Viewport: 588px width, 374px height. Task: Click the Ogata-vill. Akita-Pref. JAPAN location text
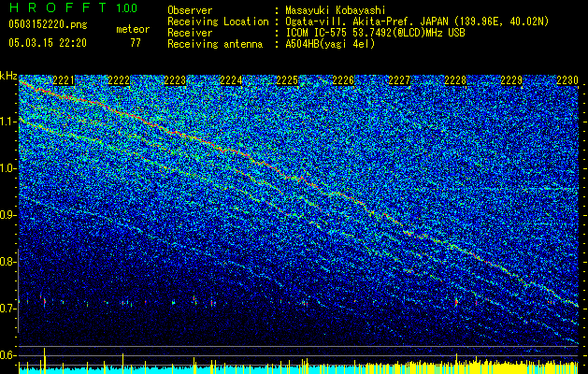pyautogui.click(x=417, y=22)
